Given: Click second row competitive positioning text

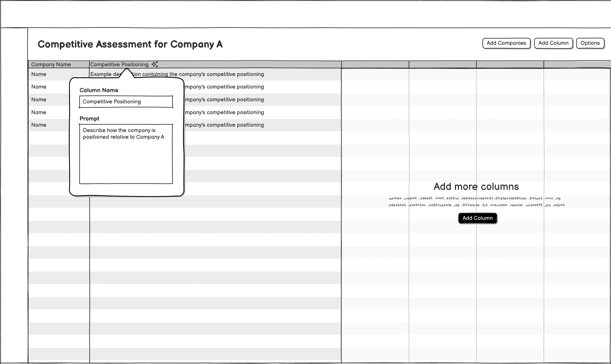Looking at the screenshot, I should [224, 87].
